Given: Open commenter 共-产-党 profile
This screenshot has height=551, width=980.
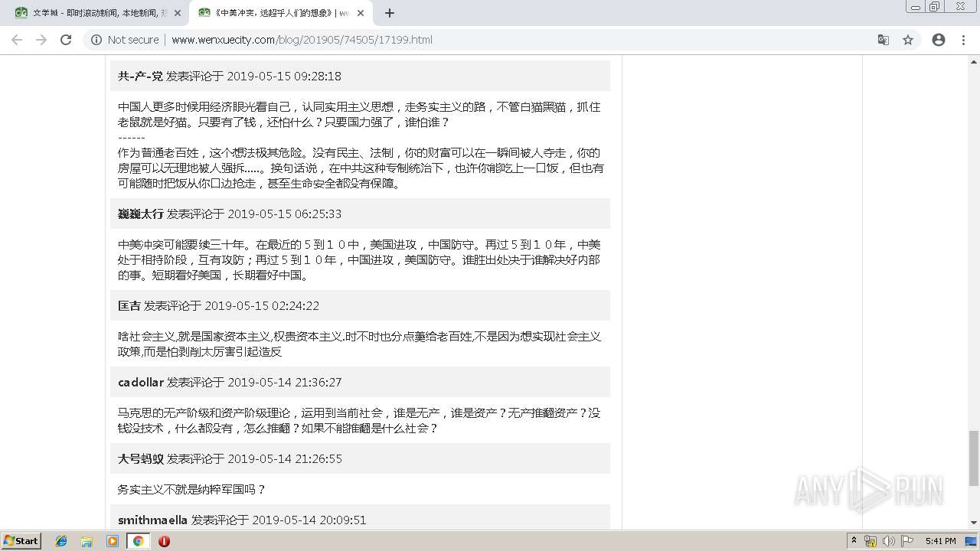Looking at the screenshot, I should (x=140, y=76).
